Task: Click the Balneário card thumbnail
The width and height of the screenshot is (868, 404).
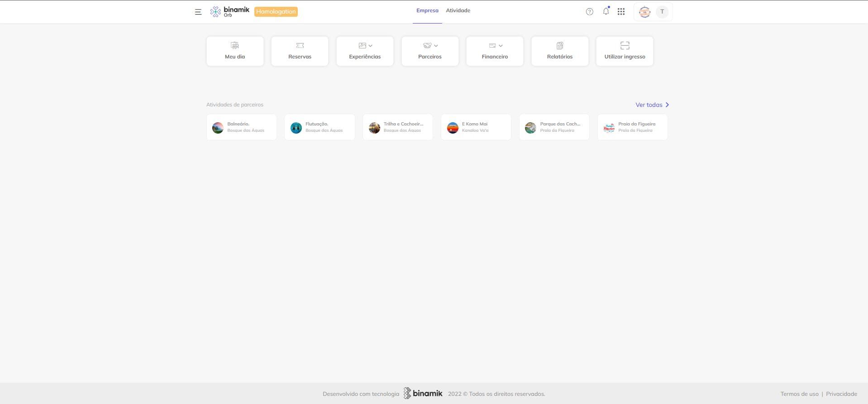Action: (218, 128)
